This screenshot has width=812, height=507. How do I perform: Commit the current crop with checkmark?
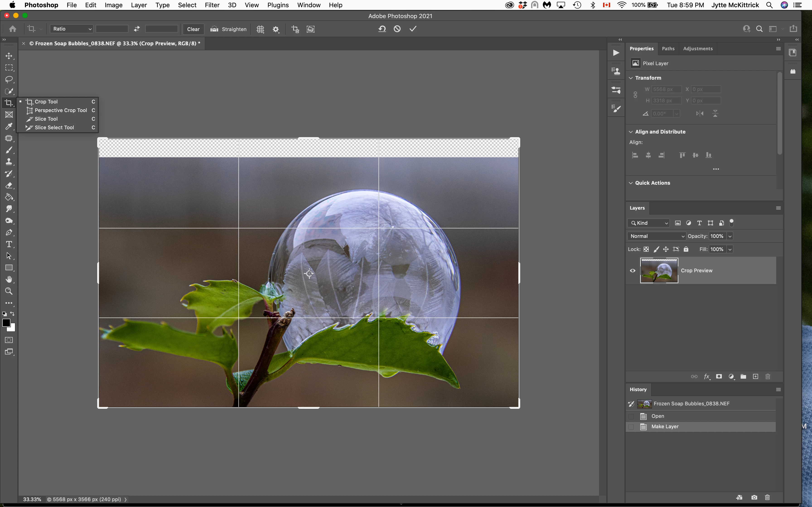(413, 29)
